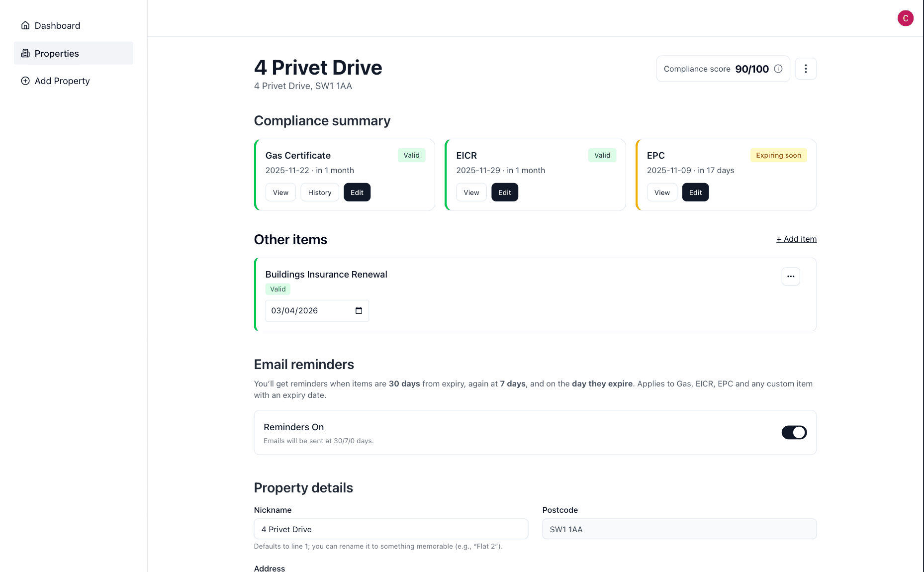Open the Buildings Insurance ellipsis menu
This screenshot has width=924, height=572.
click(790, 276)
